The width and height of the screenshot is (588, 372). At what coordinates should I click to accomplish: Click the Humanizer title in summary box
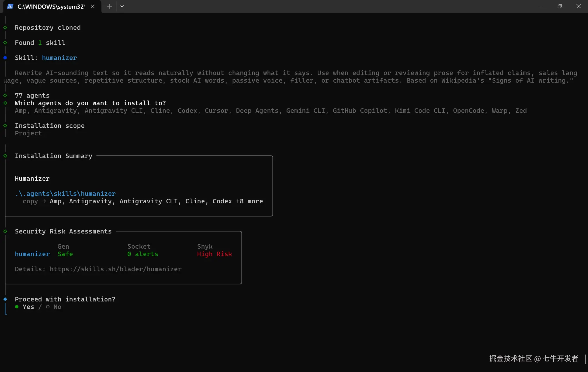click(x=32, y=178)
